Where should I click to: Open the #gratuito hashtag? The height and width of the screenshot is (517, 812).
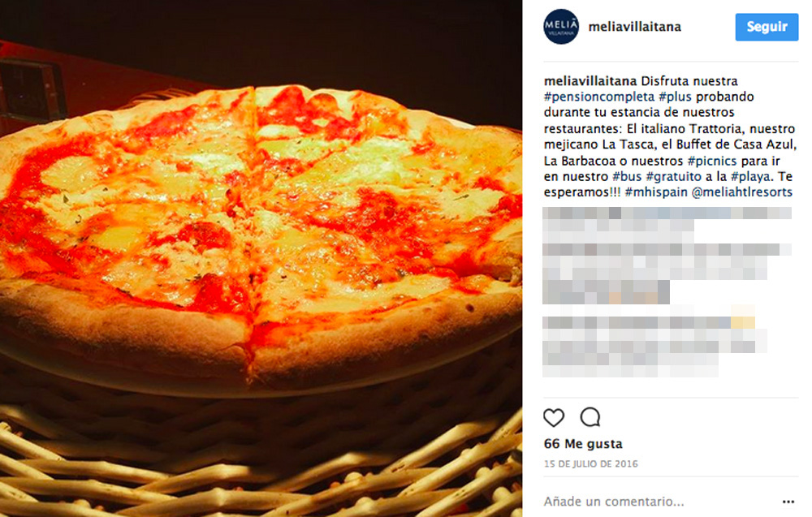(673, 176)
